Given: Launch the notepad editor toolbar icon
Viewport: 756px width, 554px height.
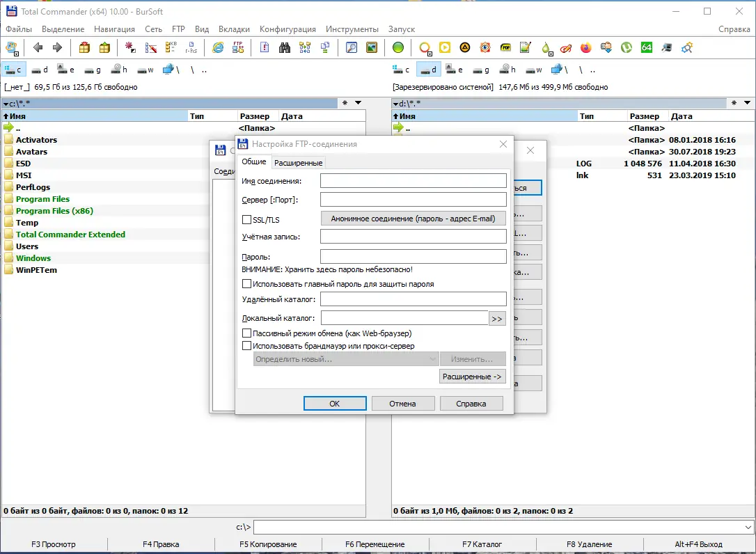Looking at the screenshot, I should pos(526,47).
